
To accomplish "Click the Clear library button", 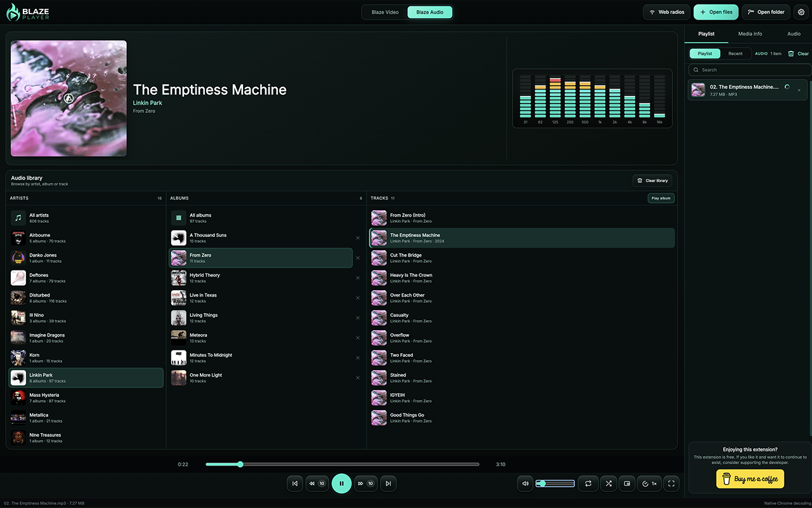I will pos(652,181).
